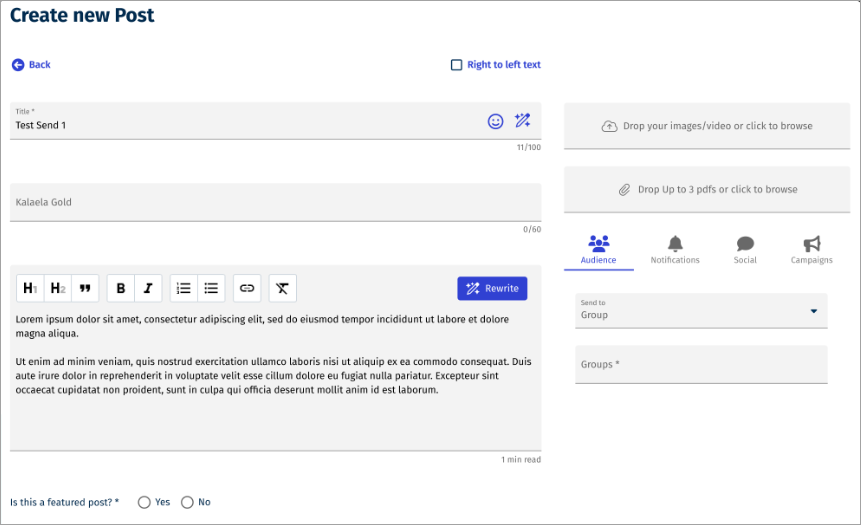Insert a bulleted list

[x=211, y=288]
